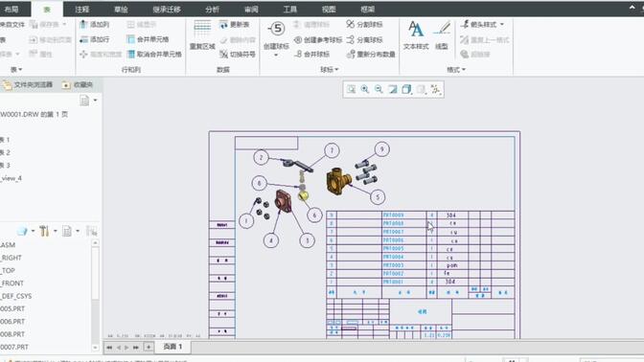Image resolution: width=644 pixels, height=362 pixels.
Task: Collapse the ribbon with the top-right arrow
Action: click(632, 8)
